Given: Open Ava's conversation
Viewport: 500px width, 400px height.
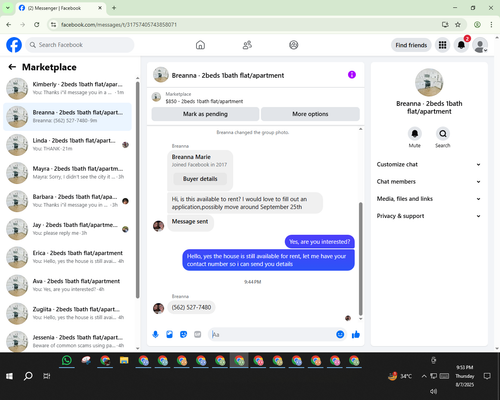Looking at the screenshot, I should click(67, 285).
